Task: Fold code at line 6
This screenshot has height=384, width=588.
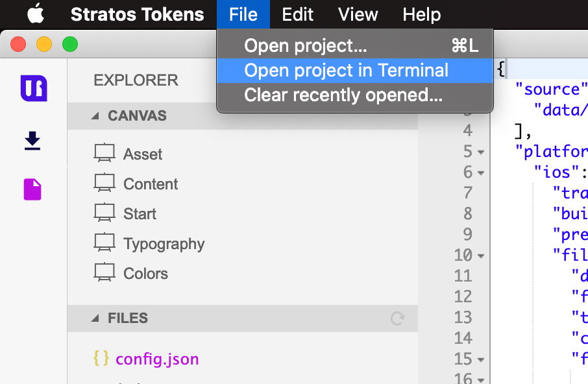Action: pyautogui.click(x=481, y=173)
